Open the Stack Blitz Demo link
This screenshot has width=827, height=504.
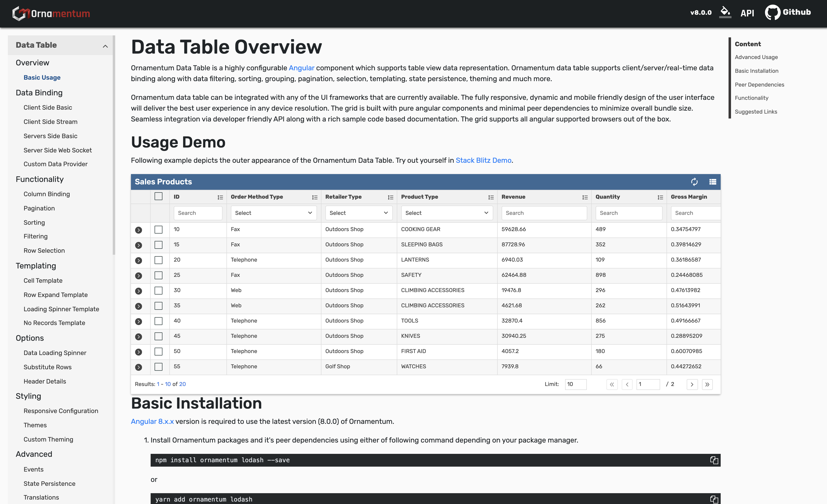[483, 160]
